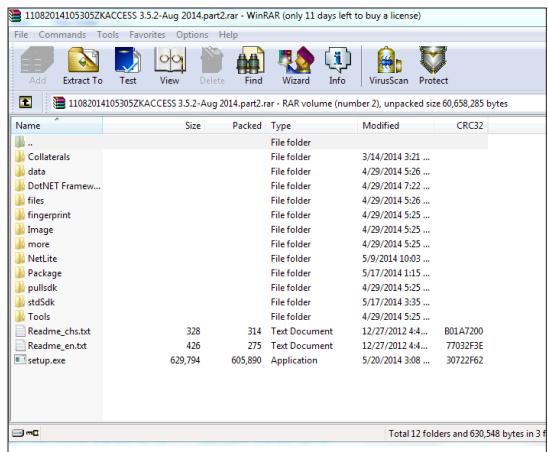
Task: Open the Tools menu
Action: tap(108, 35)
